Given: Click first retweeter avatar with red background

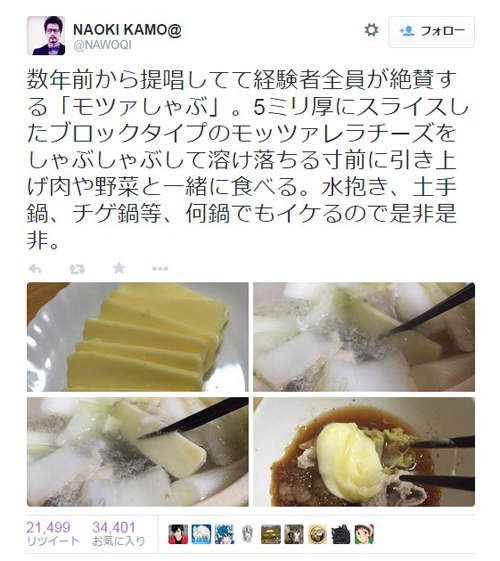Looking at the screenshot, I should (x=178, y=535).
